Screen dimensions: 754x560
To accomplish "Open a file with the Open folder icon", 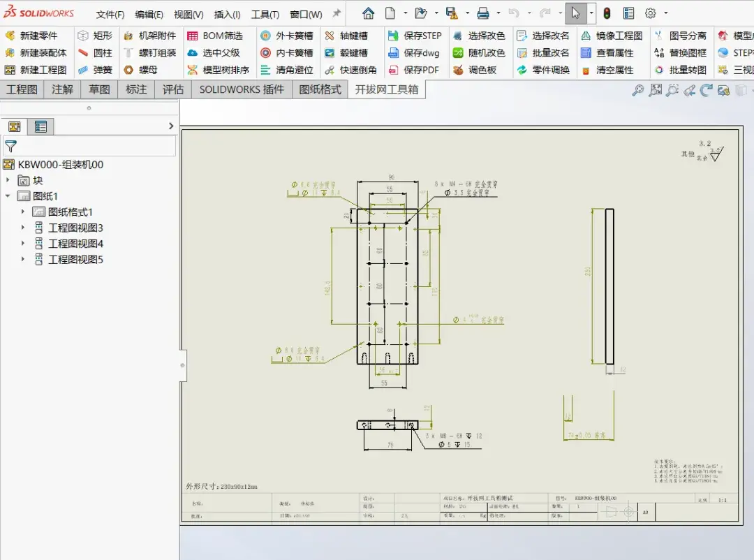I will click(421, 13).
